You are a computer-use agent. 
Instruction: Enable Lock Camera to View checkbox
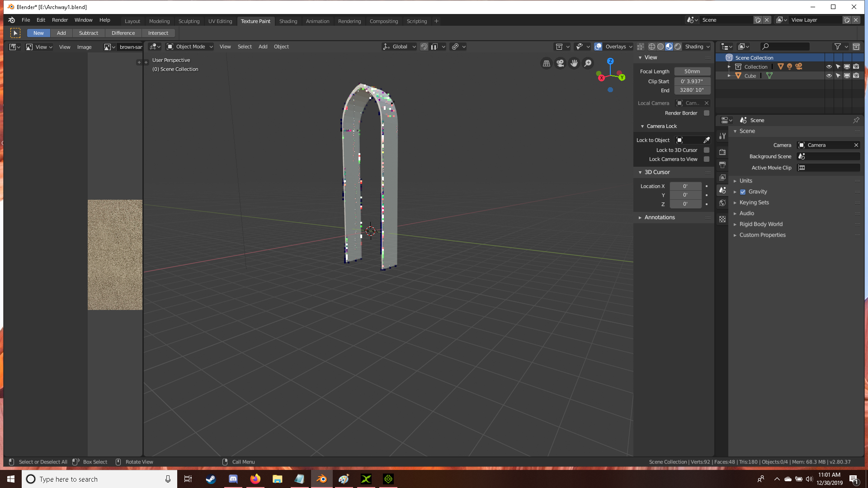click(707, 159)
